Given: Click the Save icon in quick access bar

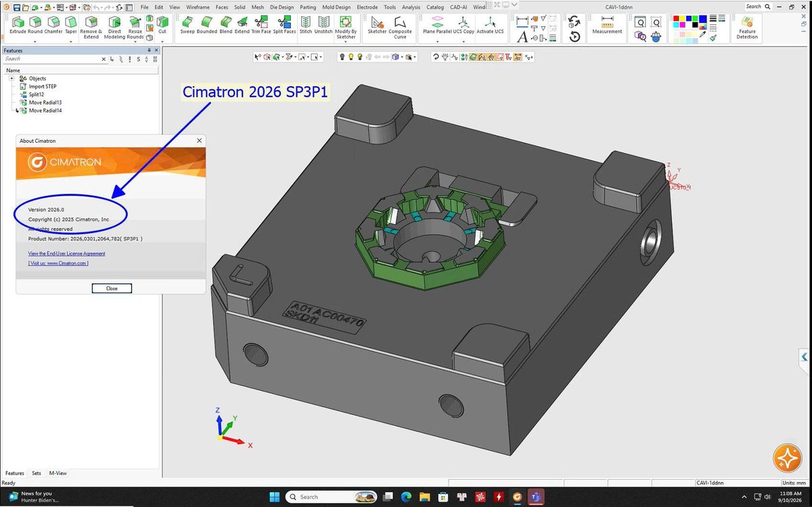Looking at the screenshot, I should 16,7.
